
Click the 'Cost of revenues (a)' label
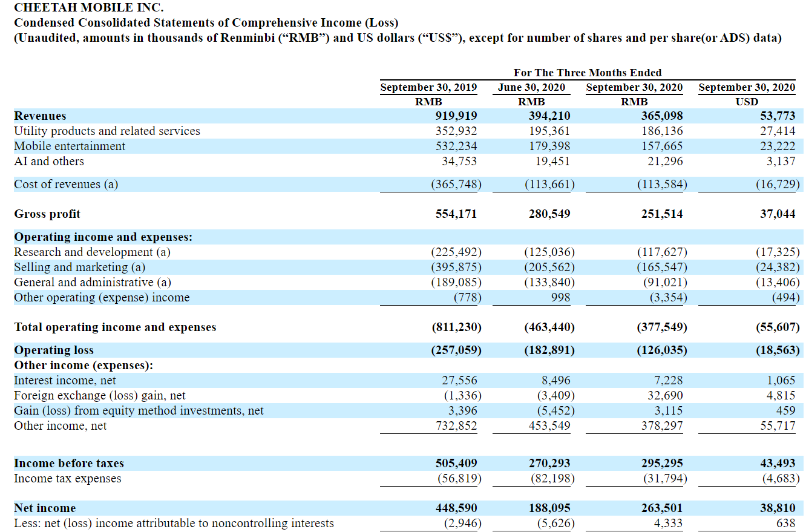pyautogui.click(x=66, y=184)
